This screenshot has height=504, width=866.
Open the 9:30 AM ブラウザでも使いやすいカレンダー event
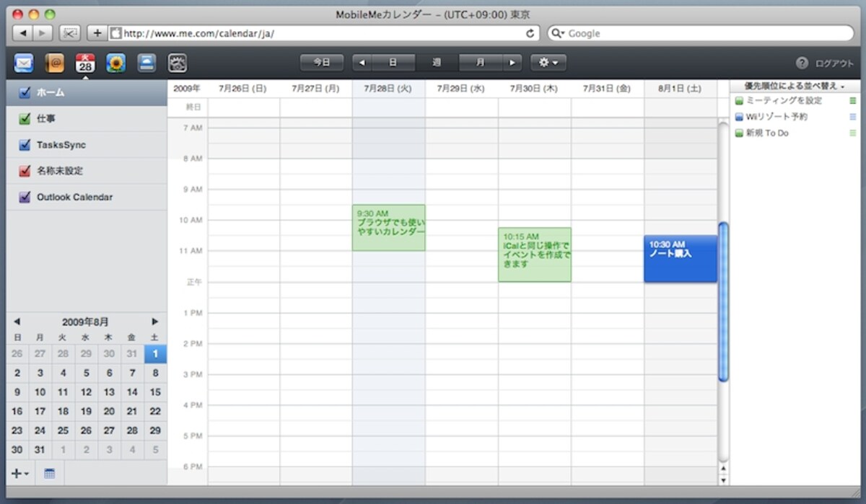388,228
